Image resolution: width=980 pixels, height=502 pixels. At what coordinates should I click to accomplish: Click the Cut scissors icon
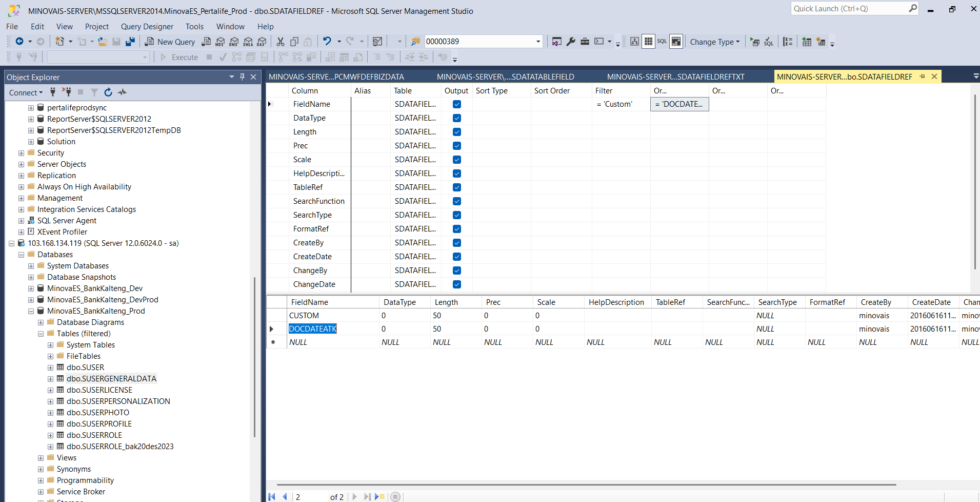pyautogui.click(x=281, y=42)
